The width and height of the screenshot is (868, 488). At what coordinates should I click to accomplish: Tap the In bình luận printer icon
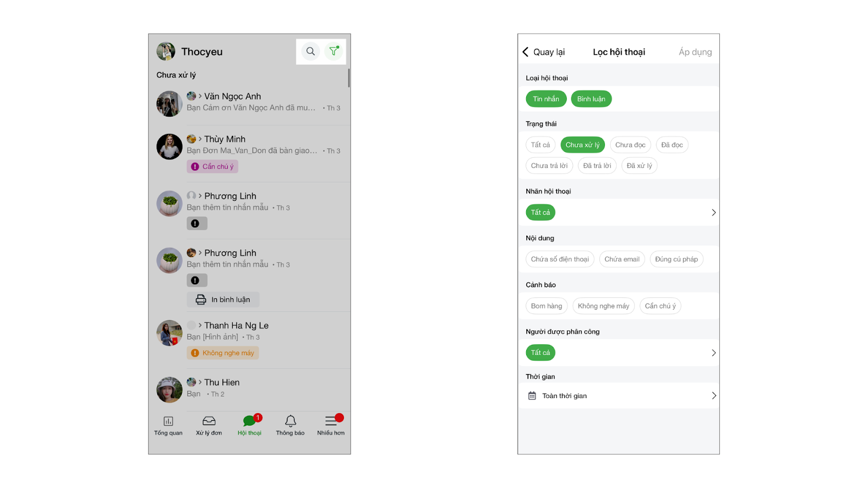tap(201, 300)
